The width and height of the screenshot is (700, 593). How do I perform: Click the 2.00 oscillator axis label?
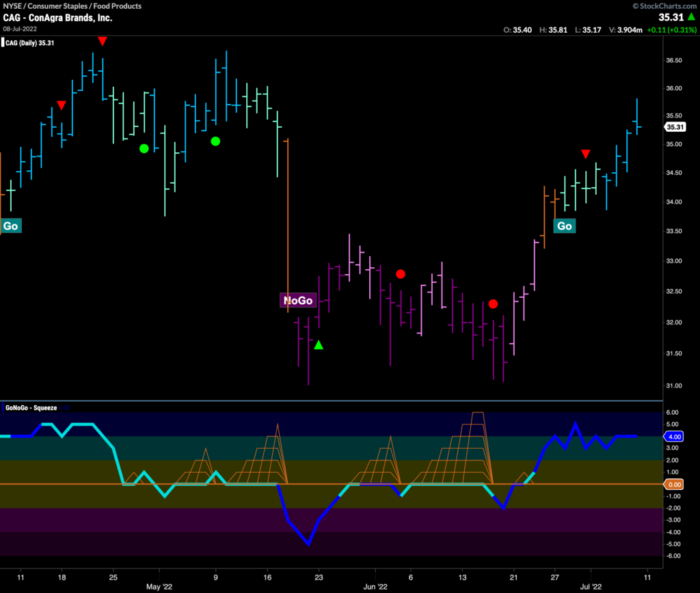pos(673,460)
